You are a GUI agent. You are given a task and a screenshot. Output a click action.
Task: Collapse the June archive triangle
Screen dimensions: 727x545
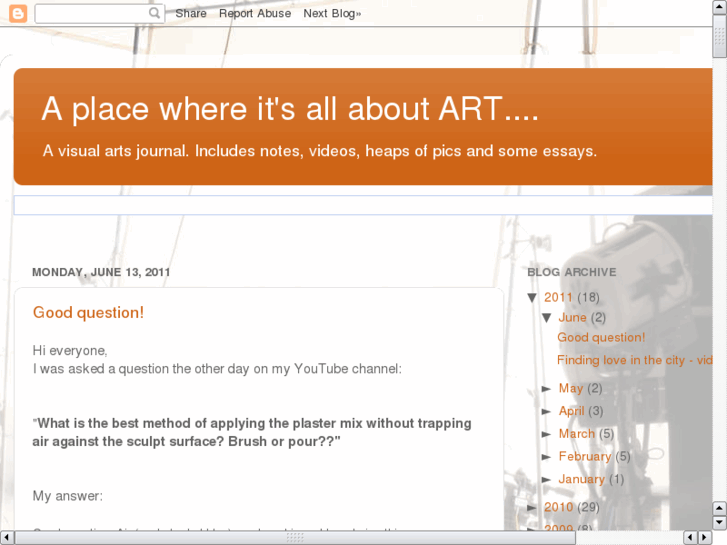coord(547,318)
